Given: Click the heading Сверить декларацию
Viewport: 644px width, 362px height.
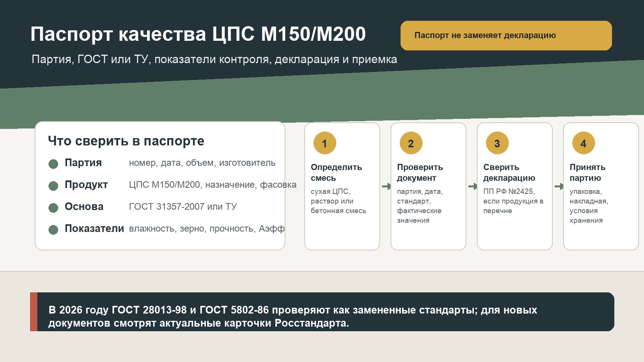Looking at the screenshot, I should (509, 172).
